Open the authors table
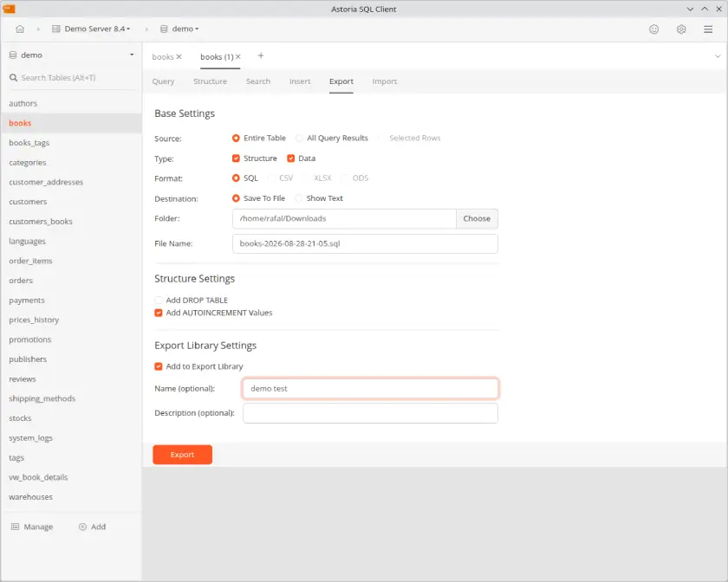 click(71, 104)
